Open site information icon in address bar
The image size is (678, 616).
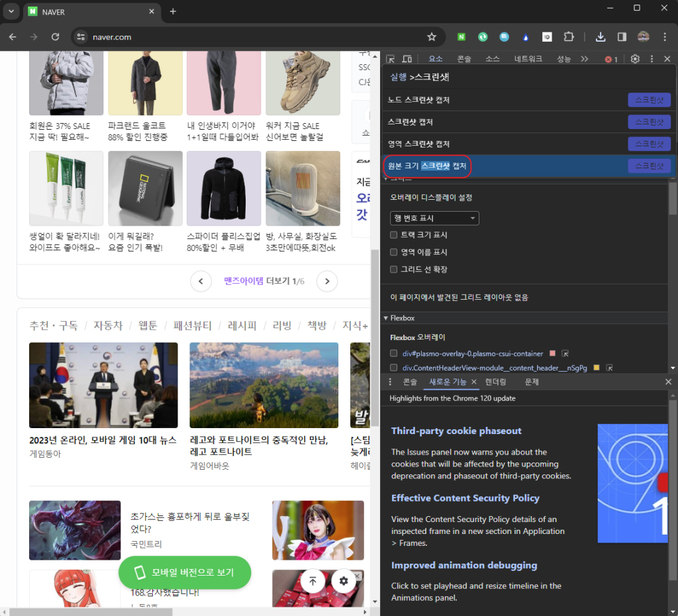tap(81, 37)
